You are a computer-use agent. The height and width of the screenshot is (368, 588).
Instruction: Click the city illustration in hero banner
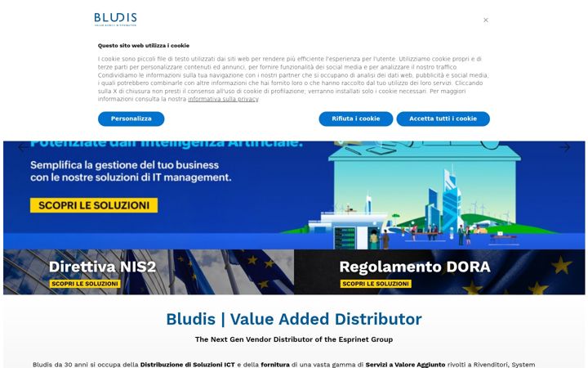pyautogui.click(x=420, y=195)
